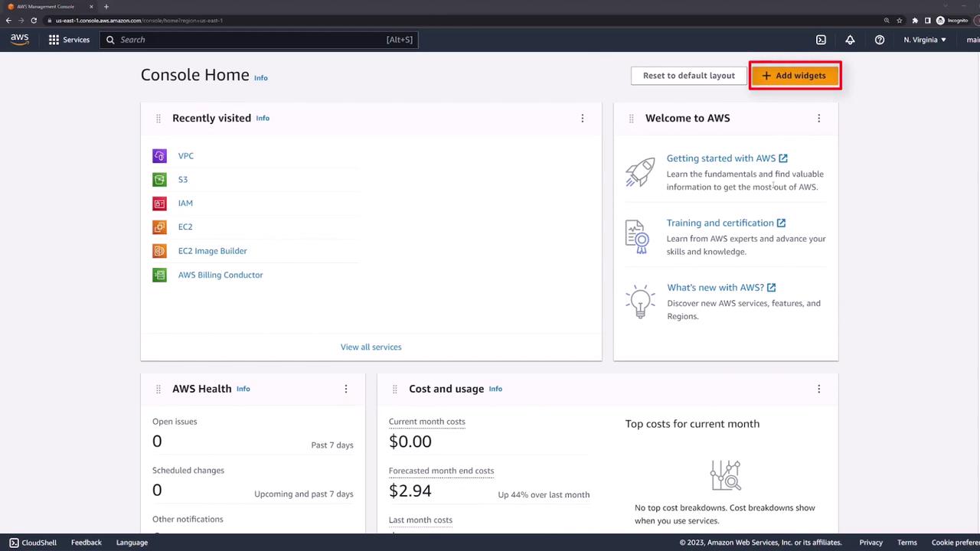The width and height of the screenshot is (980, 551).
Task: Click the Training certificate icon
Action: point(637,236)
